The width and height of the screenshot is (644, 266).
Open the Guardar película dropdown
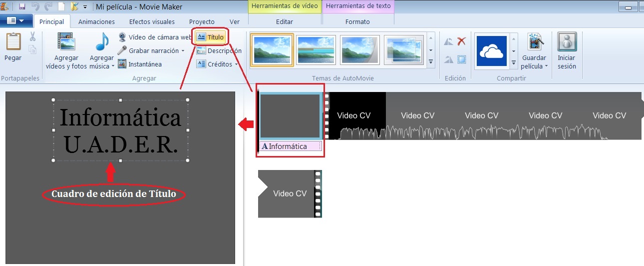coord(535,51)
